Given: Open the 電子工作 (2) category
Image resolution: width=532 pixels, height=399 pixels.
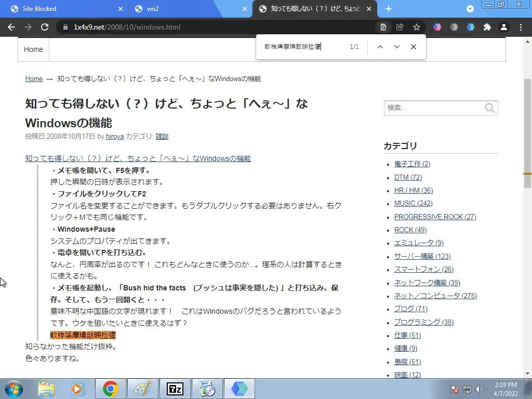Looking at the screenshot, I should 412,164.
